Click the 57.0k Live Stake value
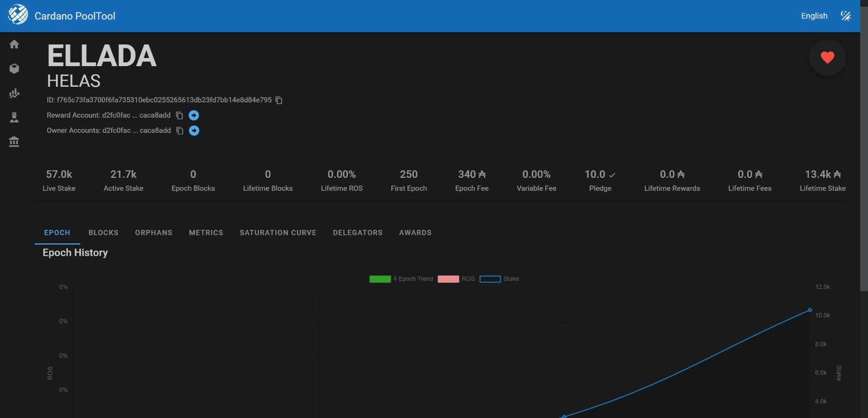Screen dimensions: 868x418 pos(59,174)
